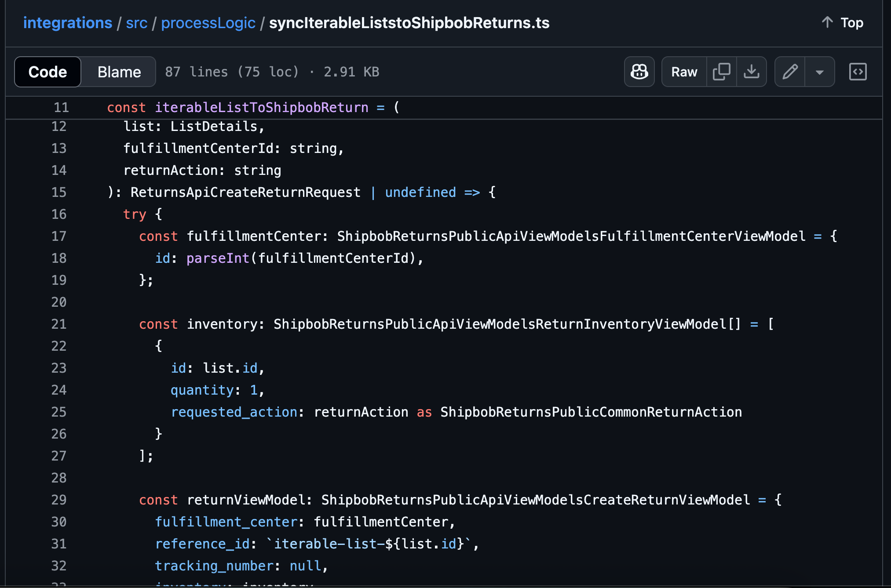Open the Copilot icon button
Viewport: 891px width, 588px height.
click(x=639, y=72)
